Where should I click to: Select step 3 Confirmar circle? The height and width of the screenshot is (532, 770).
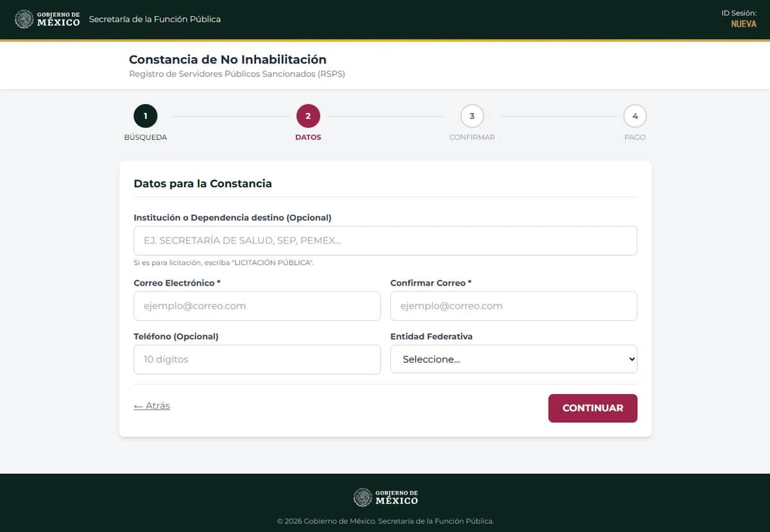tap(472, 116)
